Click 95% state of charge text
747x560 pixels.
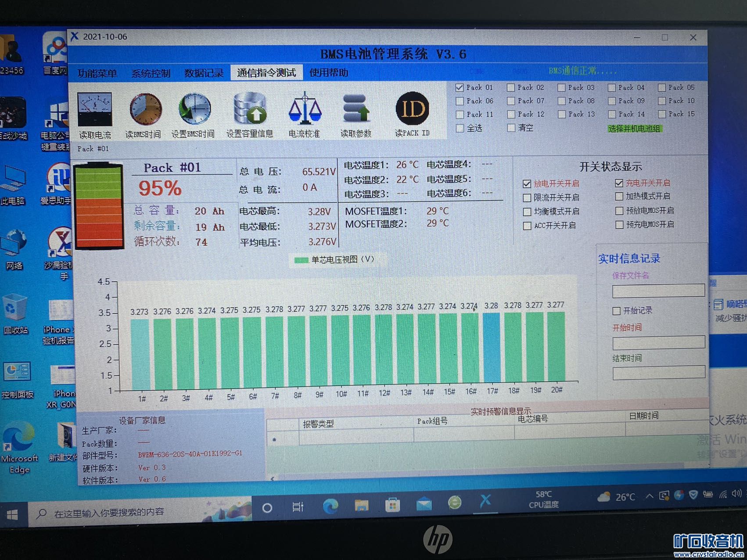point(160,189)
